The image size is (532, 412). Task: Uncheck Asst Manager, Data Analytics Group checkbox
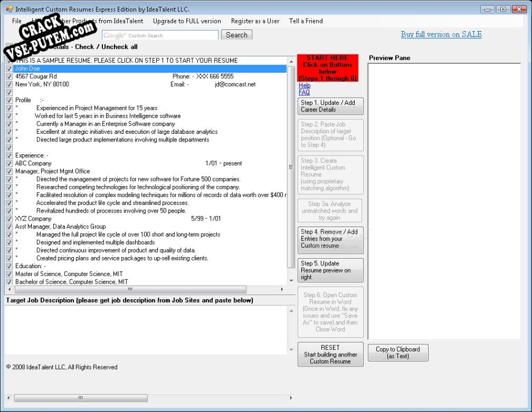[9, 227]
